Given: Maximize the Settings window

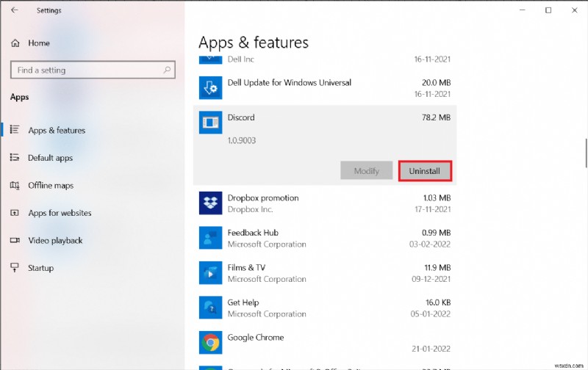Looking at the screenshot, I should (x=548, y=10).
